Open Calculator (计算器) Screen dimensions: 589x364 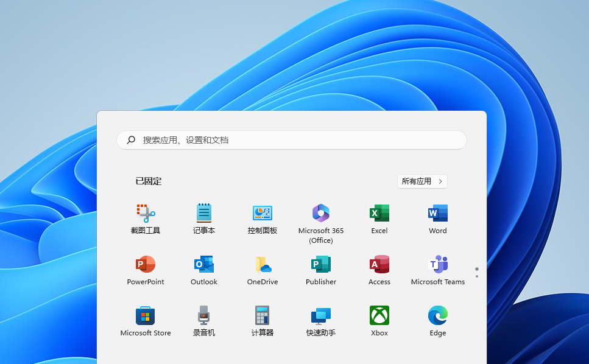click(x=262, y=321)
